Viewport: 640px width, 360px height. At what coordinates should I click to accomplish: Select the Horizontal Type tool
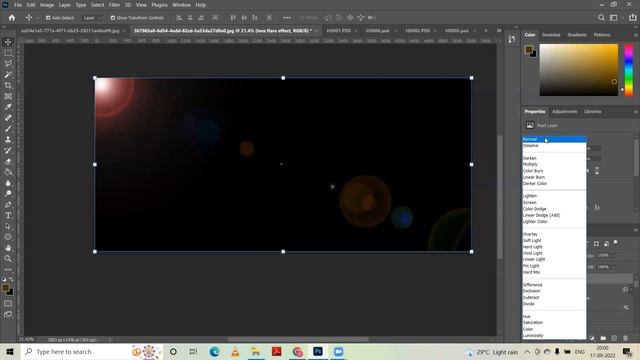[x=8, y=215]
